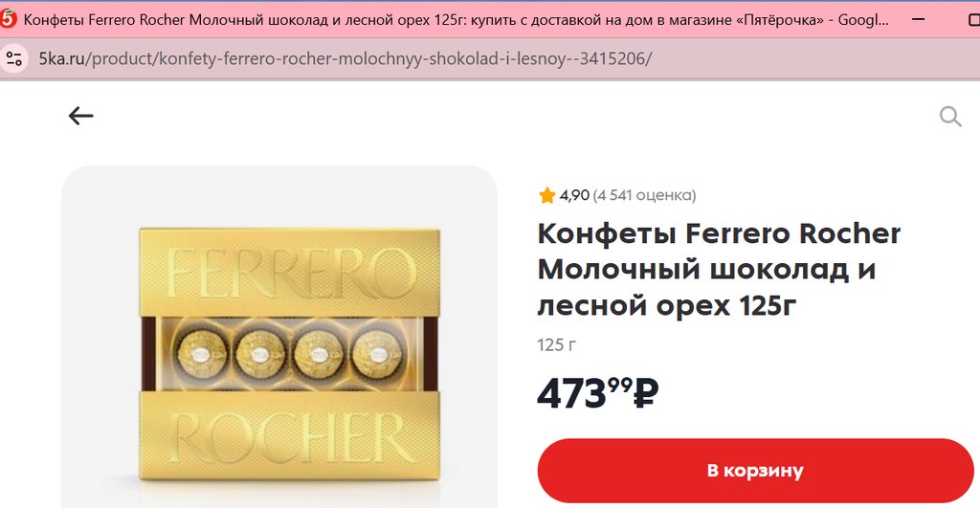Click the Pyaterochka favicon in title bar
This screenshot has height=508, width=980.
tap(8, 19)
